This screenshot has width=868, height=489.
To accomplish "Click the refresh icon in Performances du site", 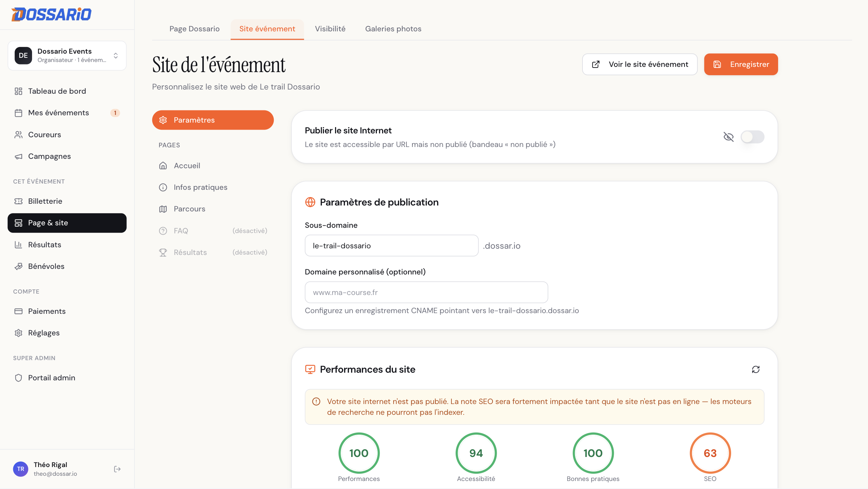I will pyautogui.click(x=755, y=369).
